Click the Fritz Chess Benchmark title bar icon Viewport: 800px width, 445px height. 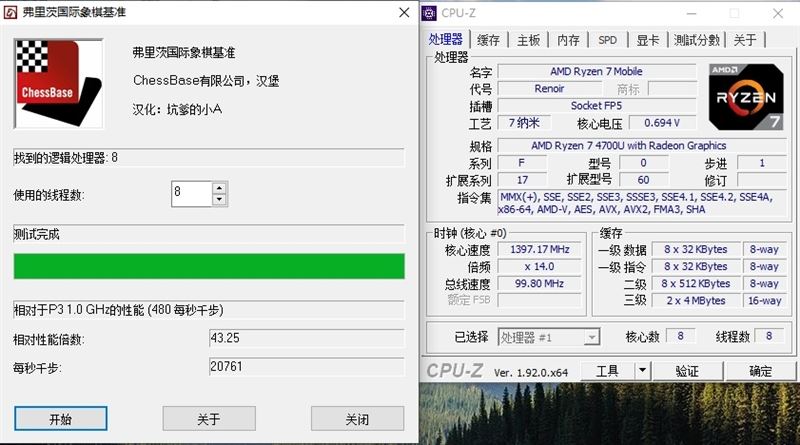pyautogui.click(x=10, y=12)
